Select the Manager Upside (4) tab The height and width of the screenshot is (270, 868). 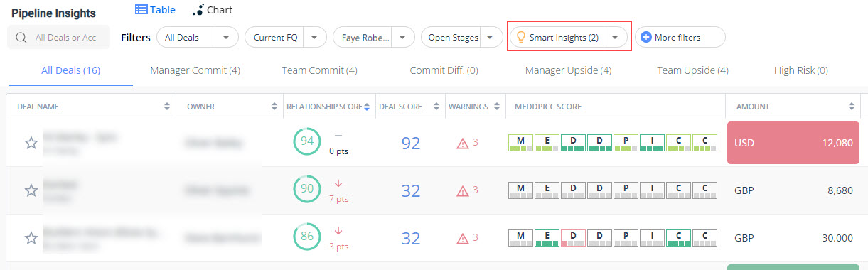[x=568, y=70]
